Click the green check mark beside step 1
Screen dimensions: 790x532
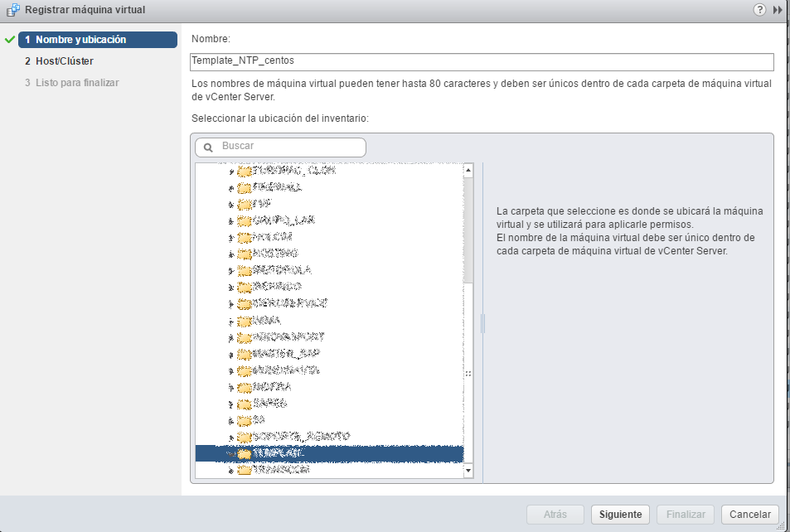10,40
